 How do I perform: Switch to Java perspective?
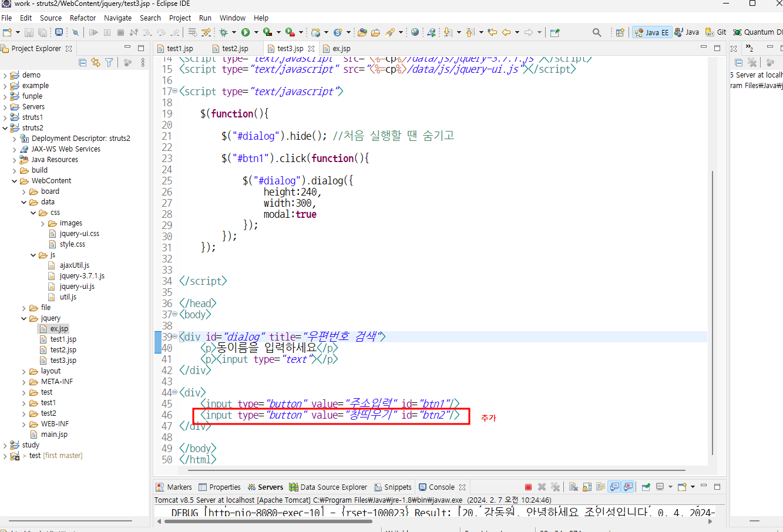click(687, 32)
